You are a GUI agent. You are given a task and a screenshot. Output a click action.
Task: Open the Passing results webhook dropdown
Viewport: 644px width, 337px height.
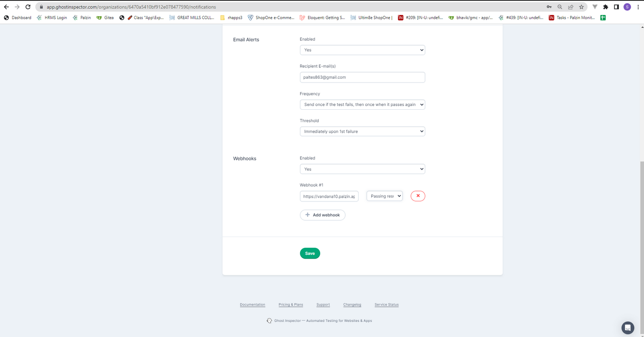pos(385,196)
